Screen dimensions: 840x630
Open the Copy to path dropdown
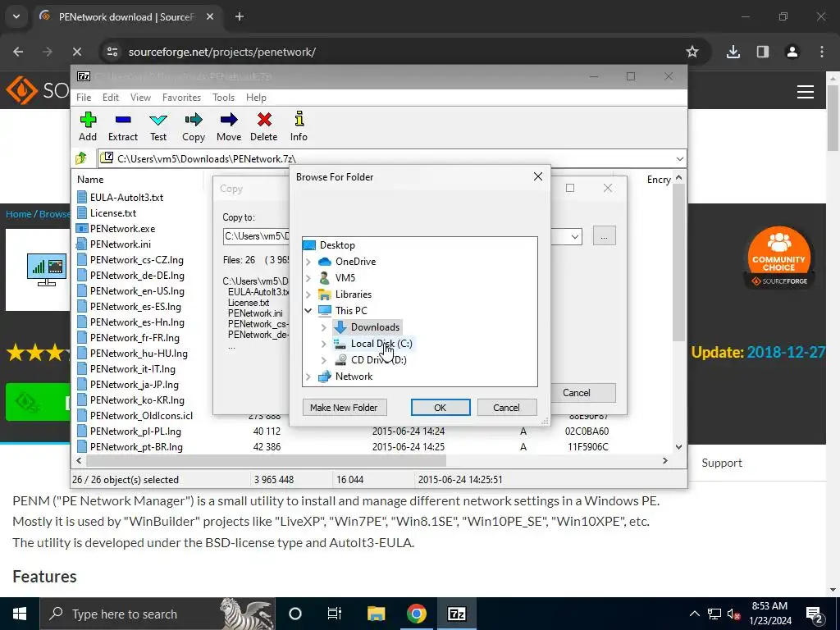point(575,236)
